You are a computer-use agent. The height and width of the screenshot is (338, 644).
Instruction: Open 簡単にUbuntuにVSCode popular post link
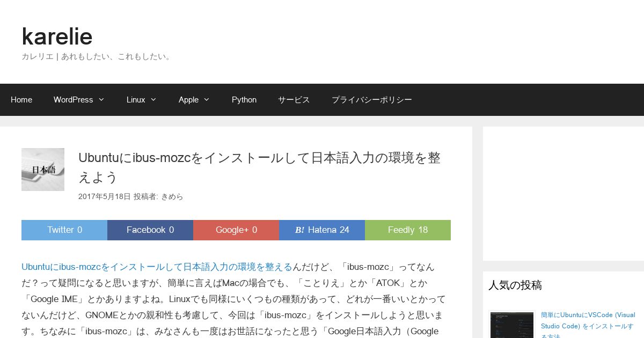click(x=588, y=326)
